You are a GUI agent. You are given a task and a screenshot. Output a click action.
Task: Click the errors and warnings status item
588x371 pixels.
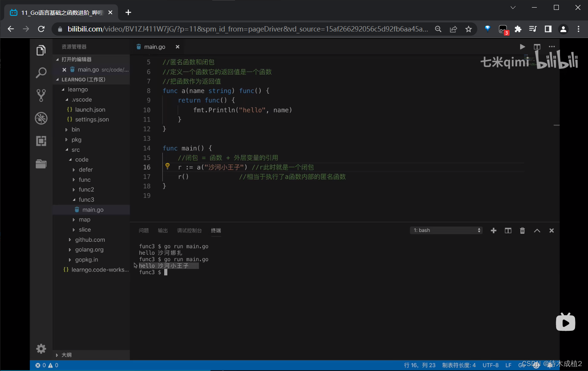pos(47,365)
